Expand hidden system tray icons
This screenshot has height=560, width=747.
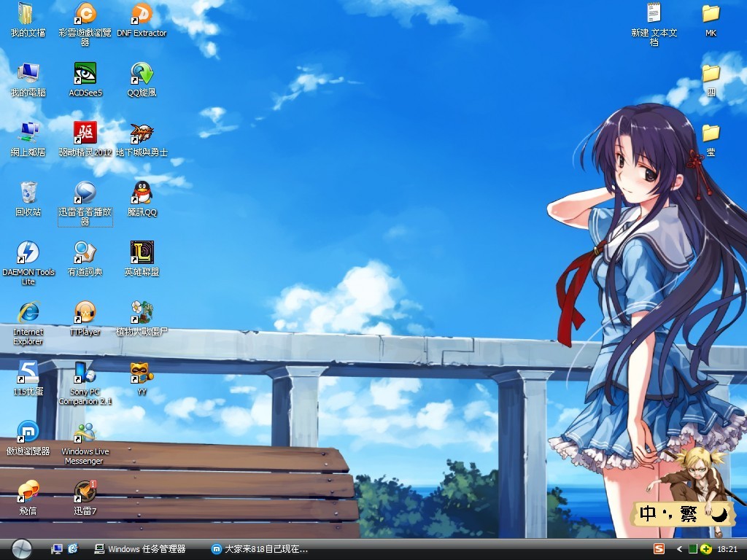point(679,549)
